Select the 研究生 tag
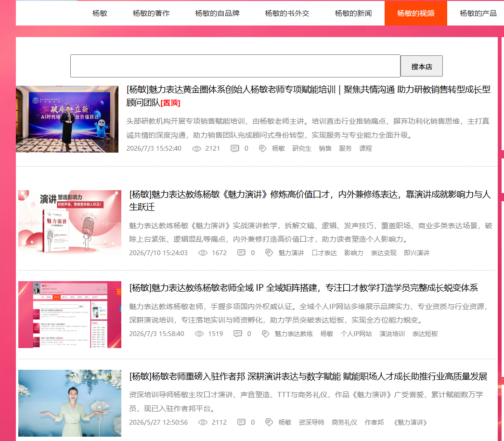The image size is (504, 441). (x=302, y=148)
